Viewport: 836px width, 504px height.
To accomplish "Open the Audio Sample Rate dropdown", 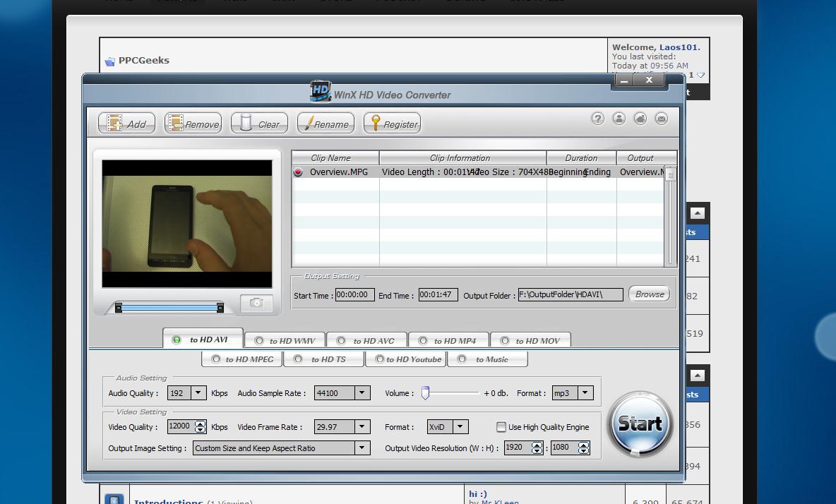I will pyautogui.click(x=362, y=393).
